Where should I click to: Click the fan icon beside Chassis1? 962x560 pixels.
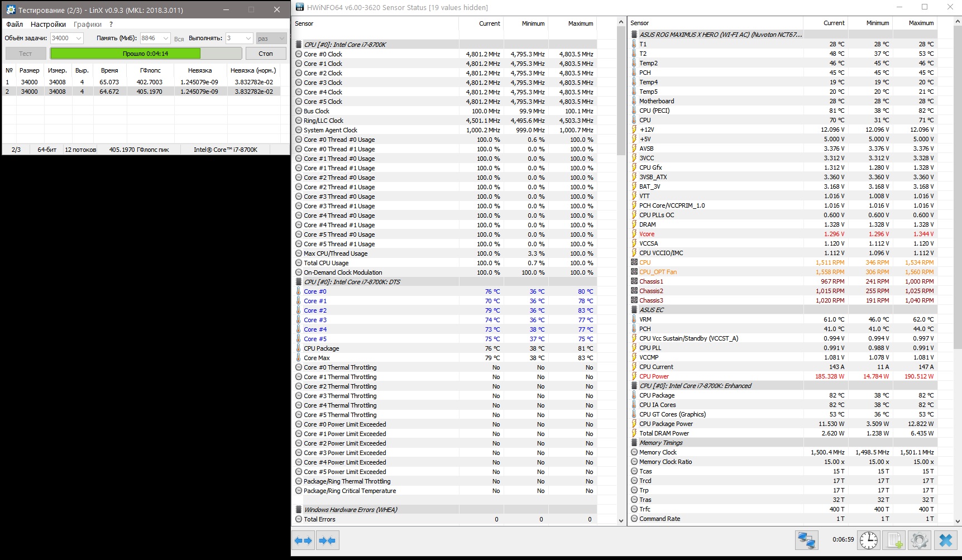pos(634,281)
